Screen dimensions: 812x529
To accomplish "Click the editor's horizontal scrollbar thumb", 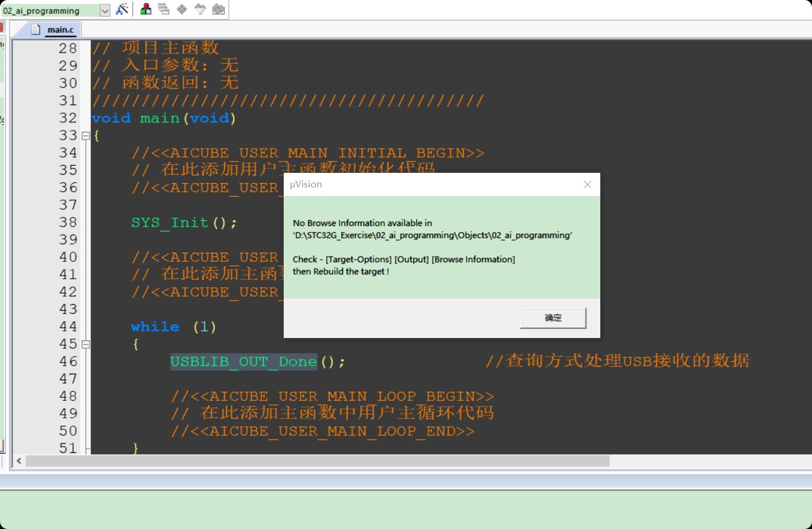I will (317, 461).
